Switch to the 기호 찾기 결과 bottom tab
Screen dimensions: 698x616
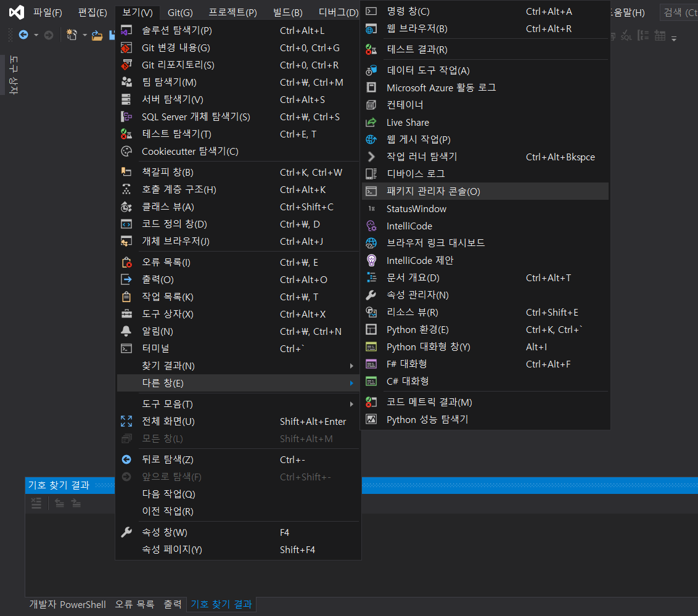pyautogui.click(x=221, y=604)
